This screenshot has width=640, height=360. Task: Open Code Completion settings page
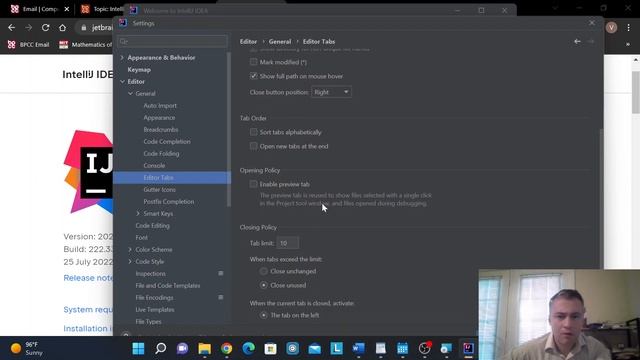tap(167, 142)
